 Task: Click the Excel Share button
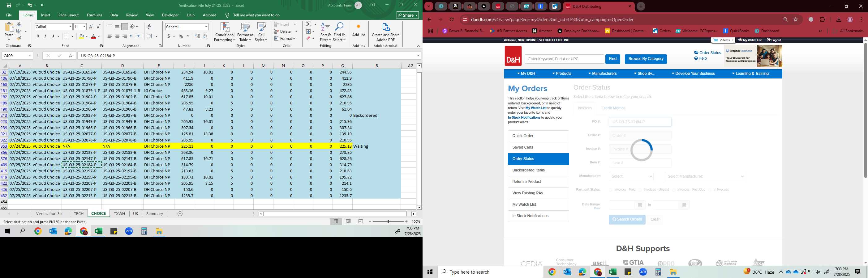tap(408, 15)
